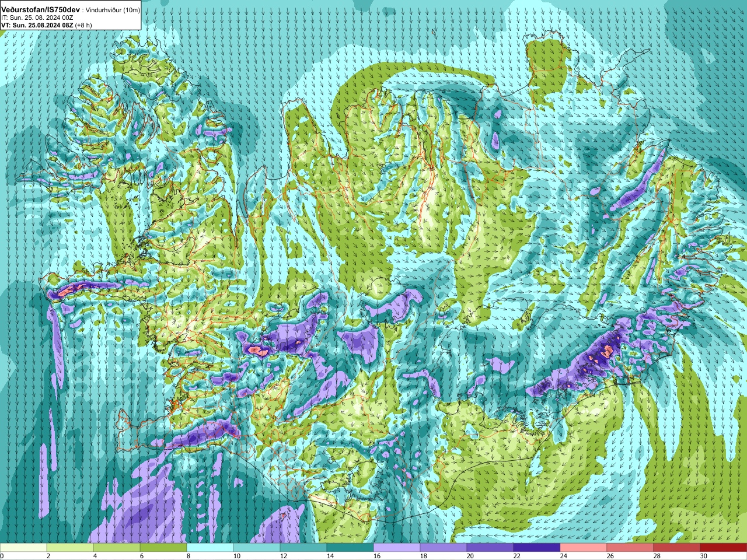
Task: Click the legend number "16"
Action: [x=376, y=556]
